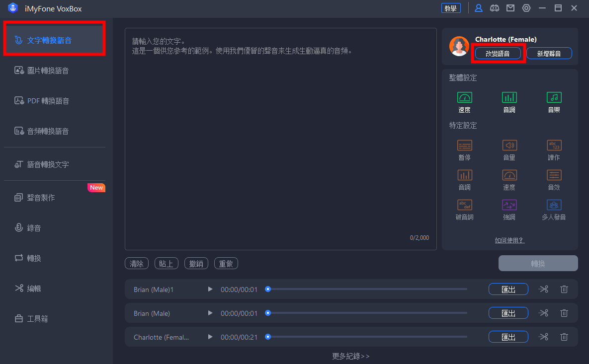Image resolution: width=589 pixels, height=364 pixels.
Task: Click inside the text input area
Action: [x=281, y=139]
